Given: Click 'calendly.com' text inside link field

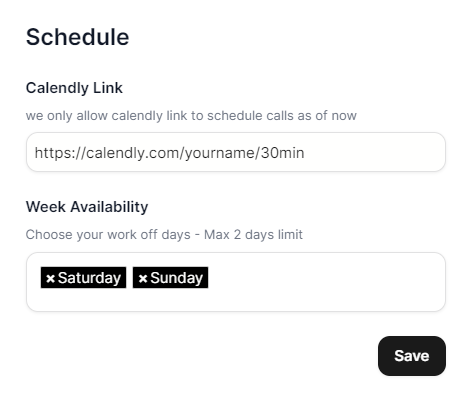Looking at the screenshot, I should (x=133, y=153).
